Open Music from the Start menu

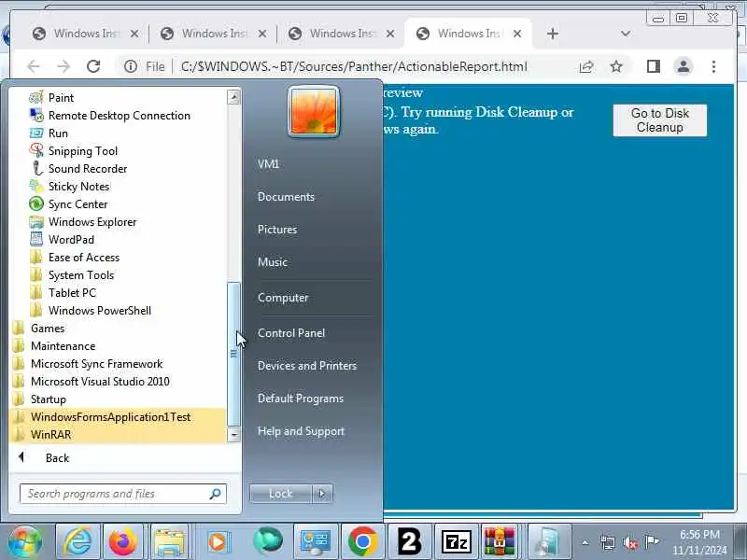273,262
